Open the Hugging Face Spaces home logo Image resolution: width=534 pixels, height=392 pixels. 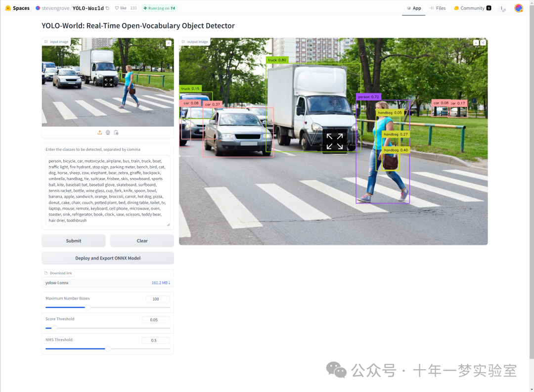click(17, 8)
